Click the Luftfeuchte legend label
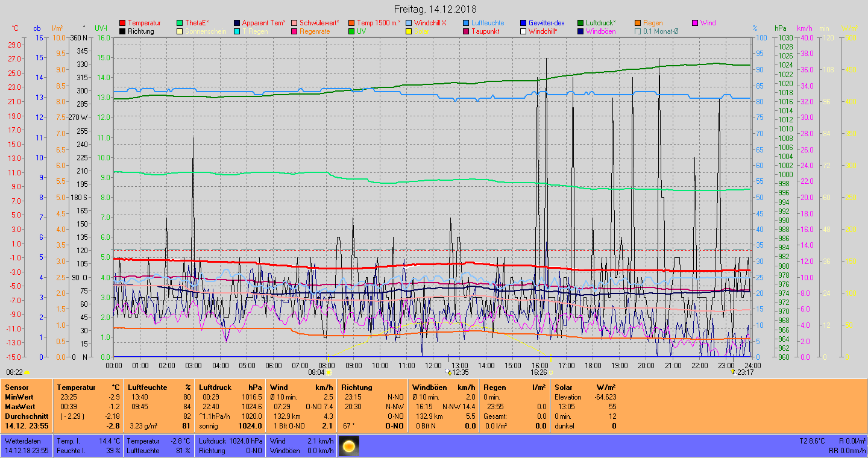Screen dimensions: 868x458 coord(488,23)
